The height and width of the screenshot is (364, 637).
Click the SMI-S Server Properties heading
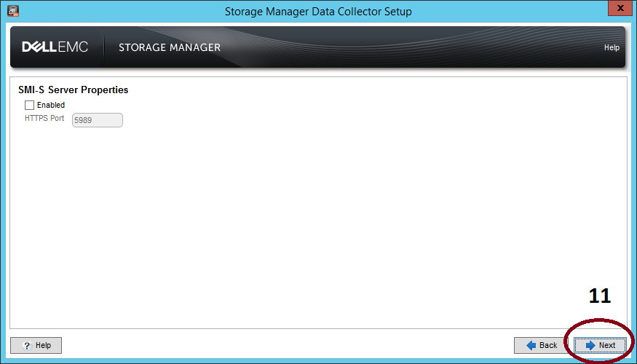[73, 90]
